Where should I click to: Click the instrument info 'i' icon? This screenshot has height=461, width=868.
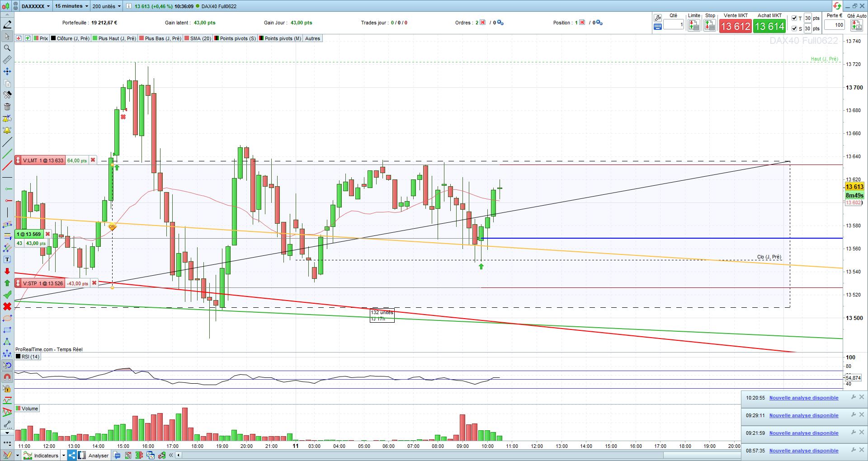[129, 6]
